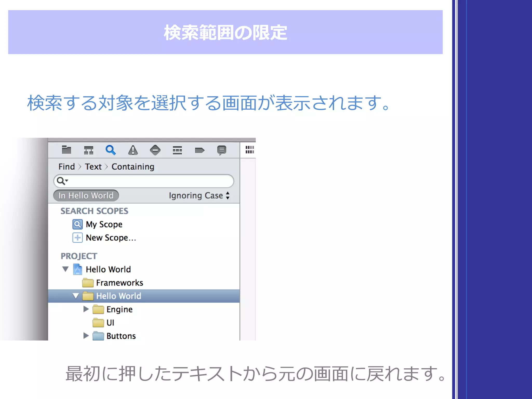Select the Hello World project row
The height and width of the screenshot is (399, 532).
(144, 269)
